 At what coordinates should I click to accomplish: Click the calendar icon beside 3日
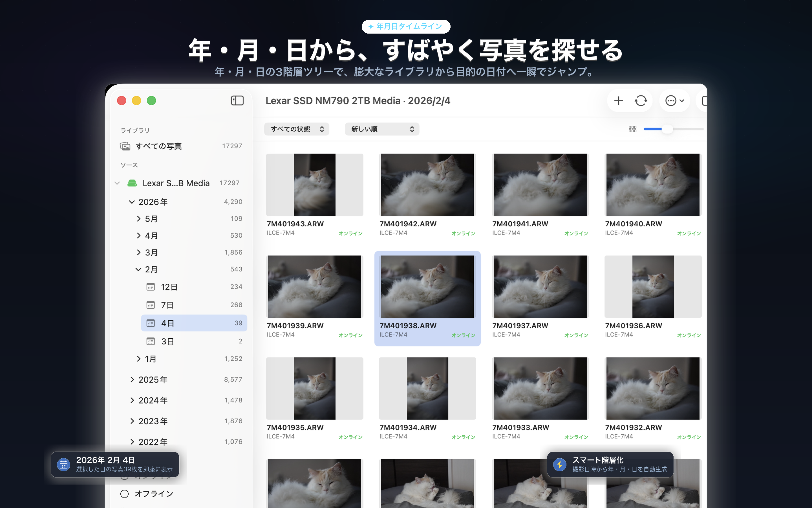click(x=151, y=341)
